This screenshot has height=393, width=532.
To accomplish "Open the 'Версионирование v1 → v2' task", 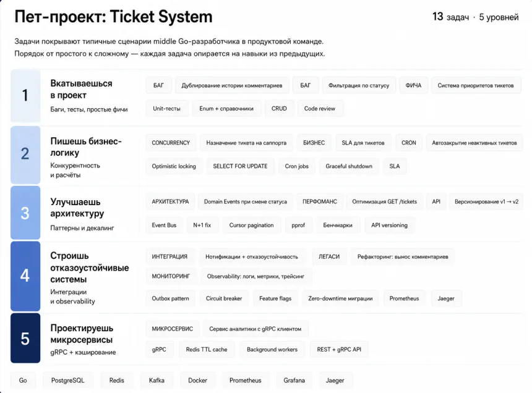I will tap(487, 202).
